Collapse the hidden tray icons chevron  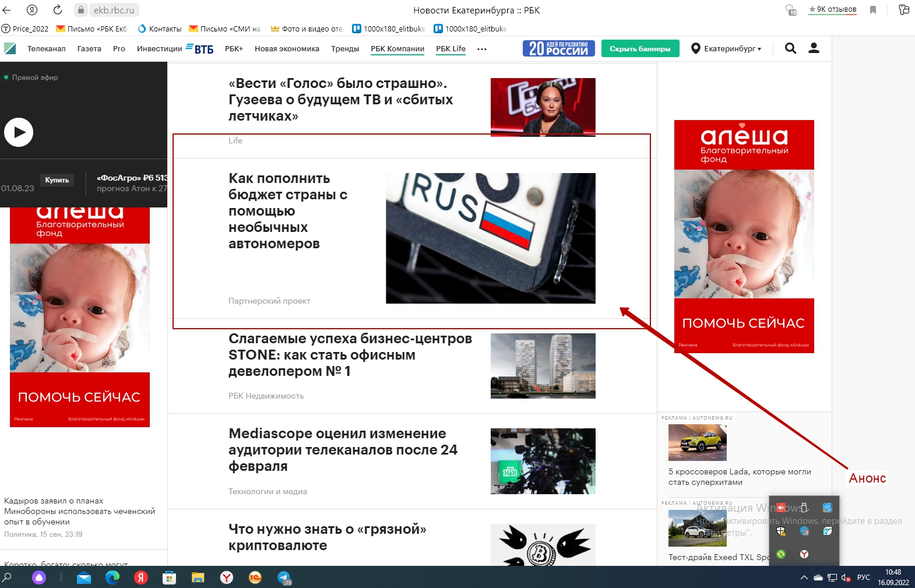(804, 578)
